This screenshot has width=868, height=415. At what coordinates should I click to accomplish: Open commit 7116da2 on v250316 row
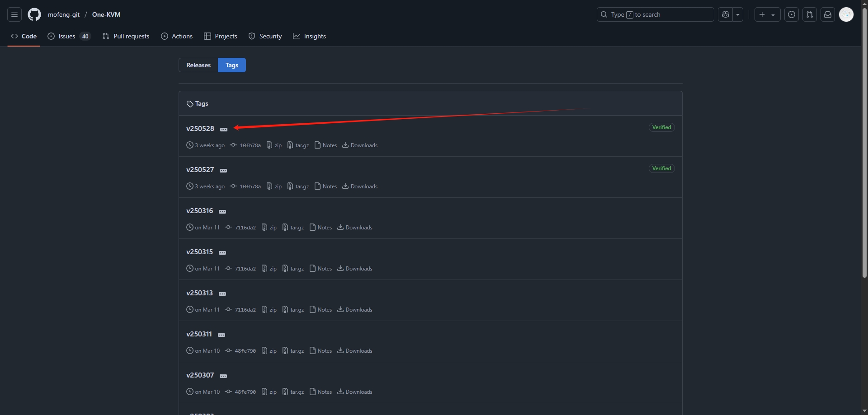(x=241, y=228)
